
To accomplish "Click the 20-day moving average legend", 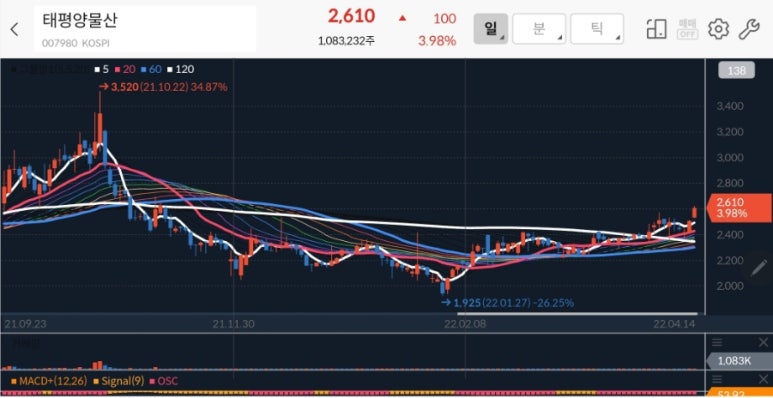I will 125,70.
